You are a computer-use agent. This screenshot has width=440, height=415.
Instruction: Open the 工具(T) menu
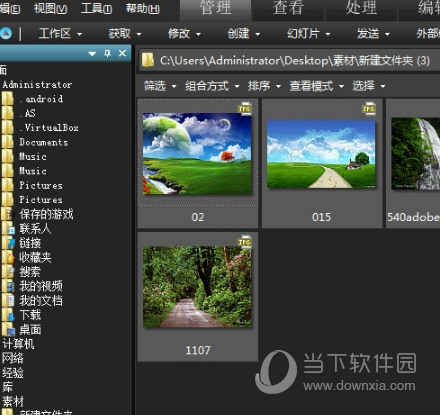coord(96,8)
